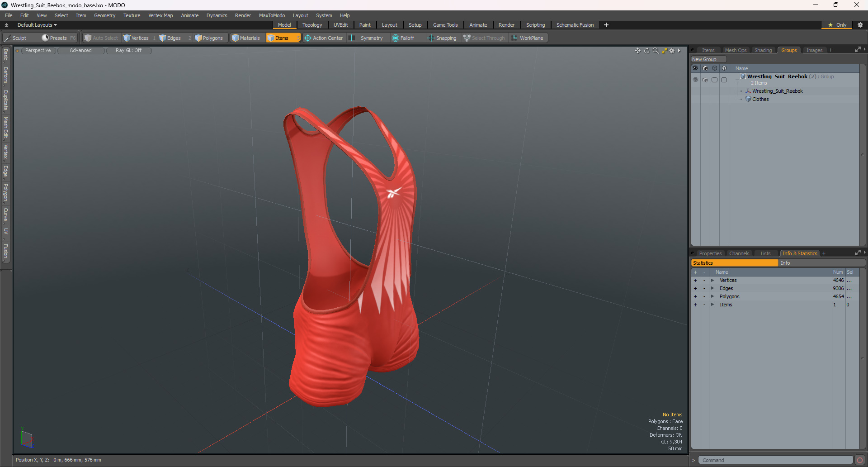Click plus on the Vertices statistics row
This screenshot has height=467, width=868.
(695, 281)
